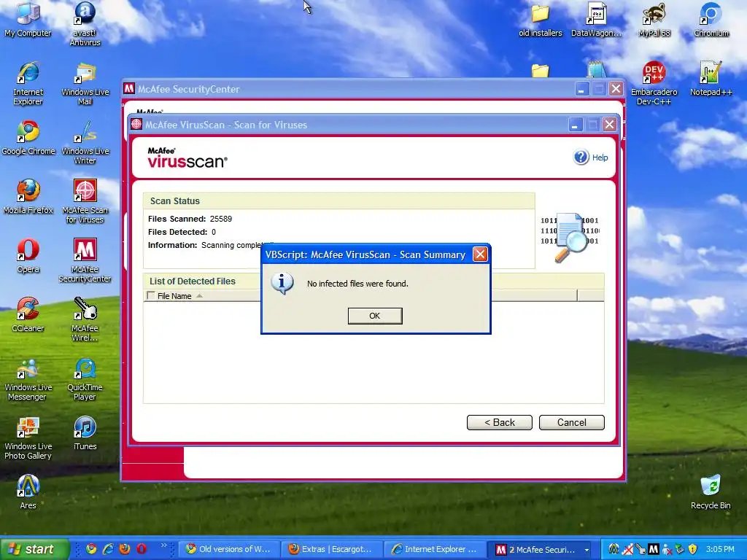Switch to Internet Explorer taskbar button
The image size is (747, 560).
click(435, 549)
